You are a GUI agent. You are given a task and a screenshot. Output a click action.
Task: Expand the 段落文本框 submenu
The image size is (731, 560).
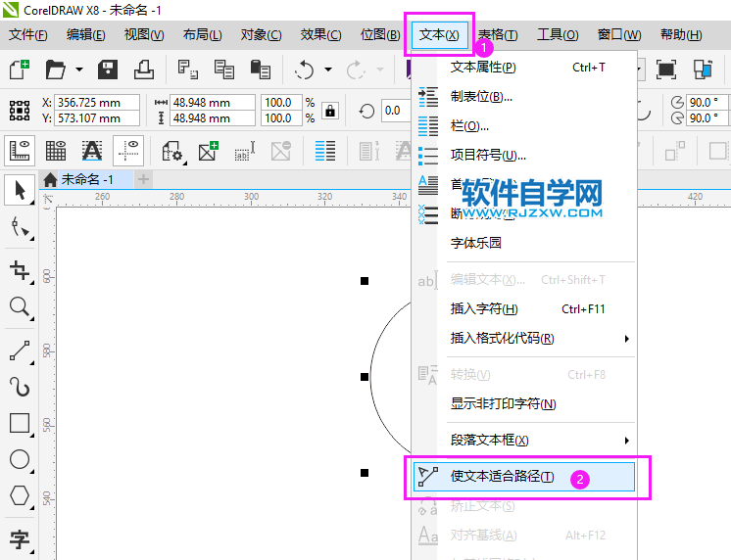[537, 441]
